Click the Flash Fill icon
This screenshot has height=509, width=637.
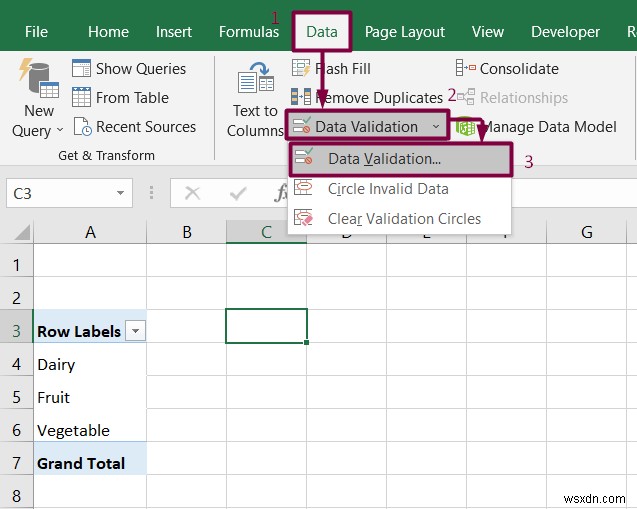301,68
